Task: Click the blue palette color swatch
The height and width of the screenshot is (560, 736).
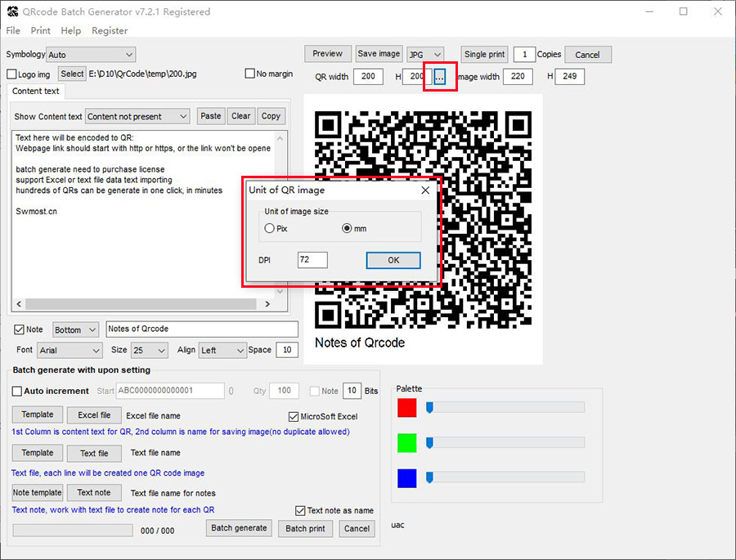Action: 407,478
